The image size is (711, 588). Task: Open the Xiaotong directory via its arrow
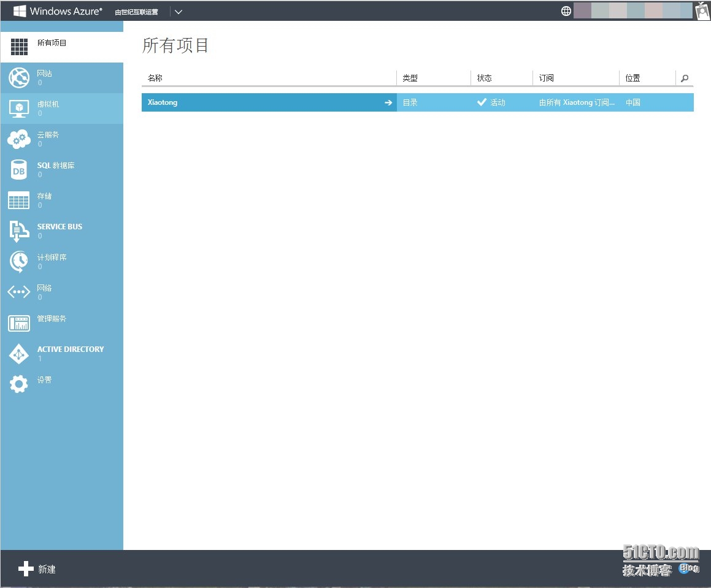(x=388, y=102)
